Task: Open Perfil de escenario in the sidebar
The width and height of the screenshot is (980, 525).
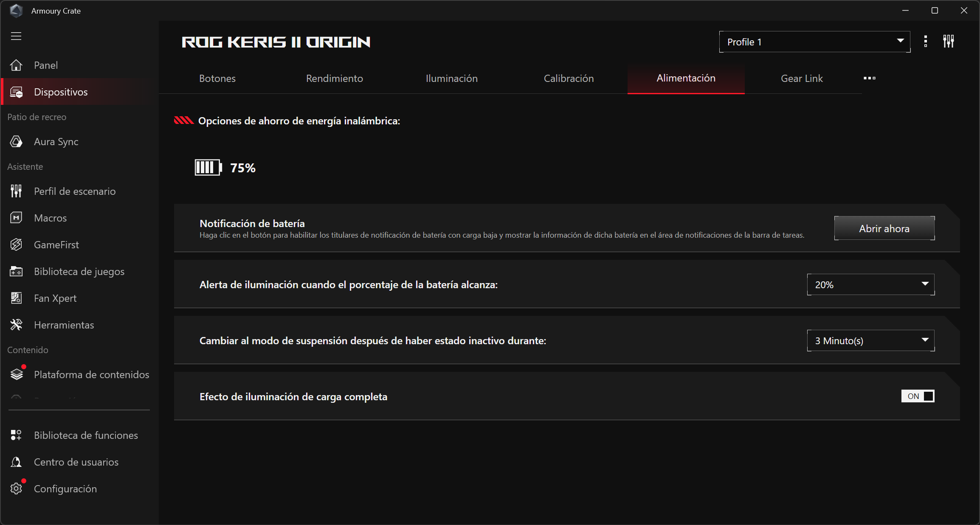Action: click(x=80, y=191)
